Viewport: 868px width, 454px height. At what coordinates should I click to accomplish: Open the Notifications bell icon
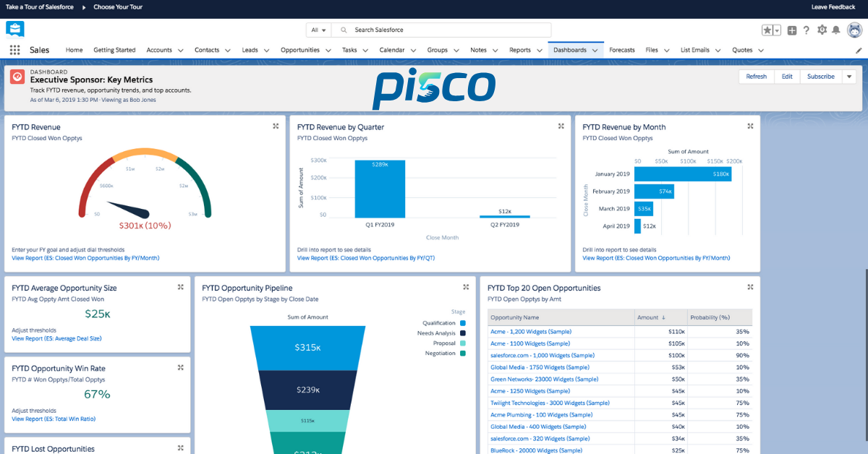click(x=836, y=30)
